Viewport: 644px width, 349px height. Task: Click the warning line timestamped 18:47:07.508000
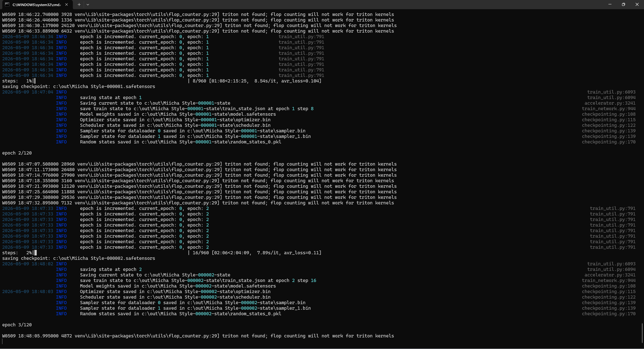(x=199, y=164)
